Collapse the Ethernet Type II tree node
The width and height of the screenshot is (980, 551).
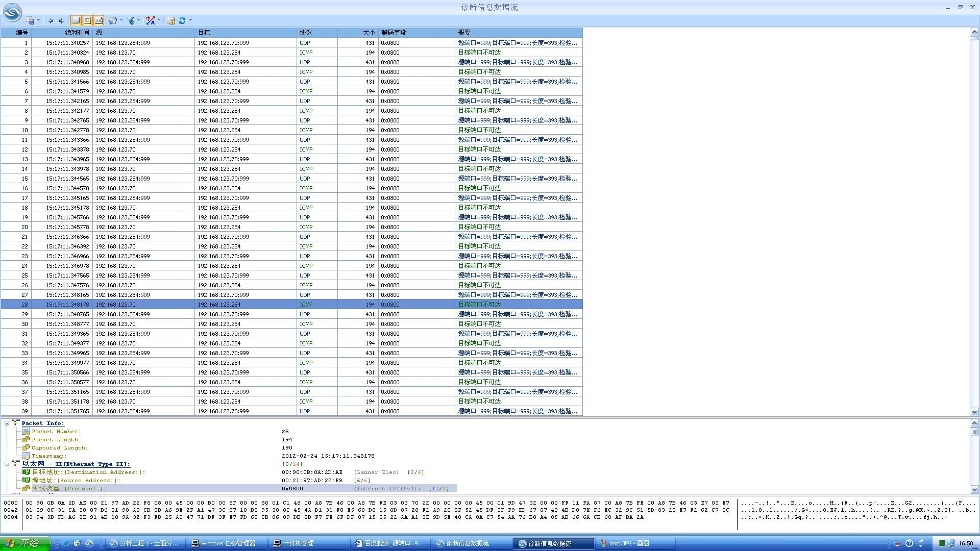(x=7, y=464)
